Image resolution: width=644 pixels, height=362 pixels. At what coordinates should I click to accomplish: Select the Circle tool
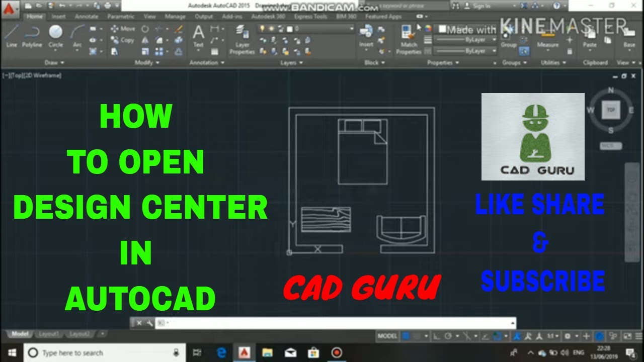[55, 36]
